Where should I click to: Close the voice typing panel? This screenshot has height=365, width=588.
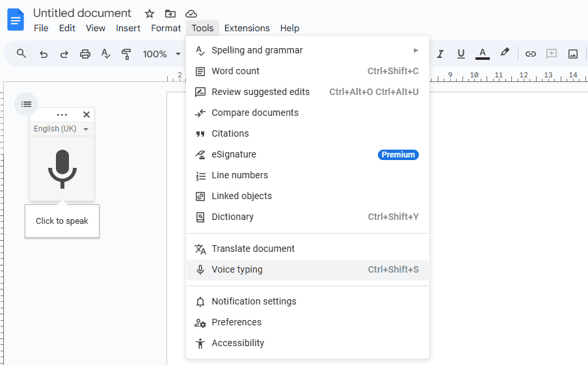[87, 115]
